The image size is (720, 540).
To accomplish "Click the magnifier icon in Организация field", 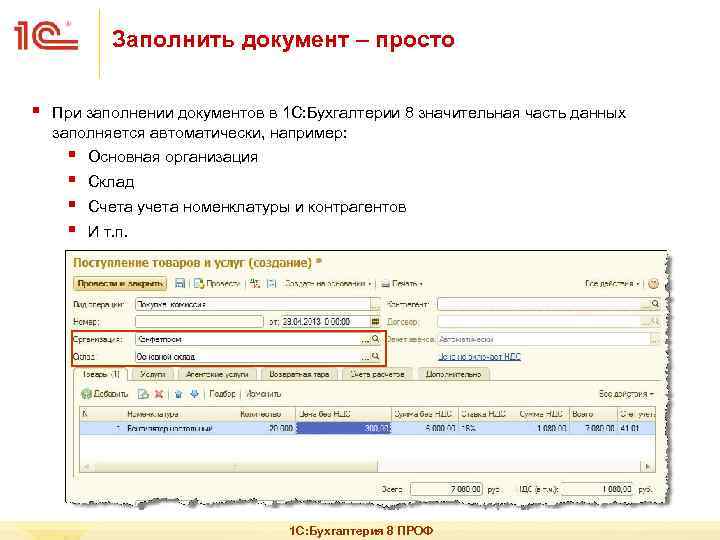I will tap(376, 339).
